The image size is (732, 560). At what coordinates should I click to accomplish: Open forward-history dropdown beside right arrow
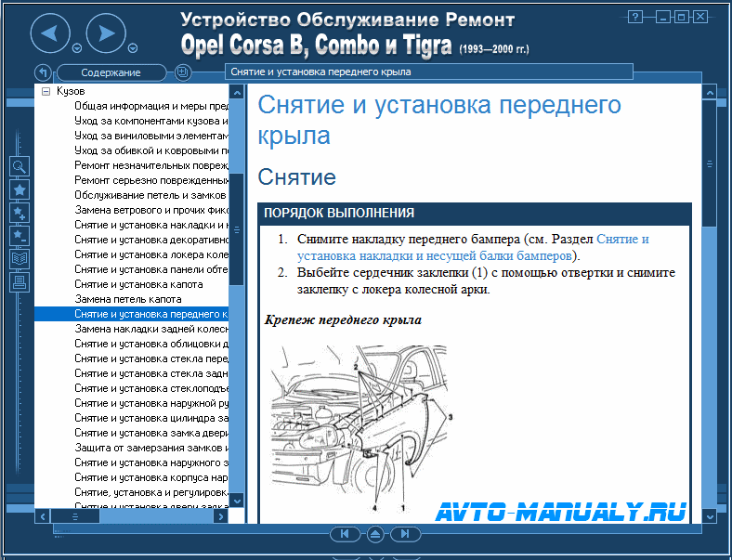(x=133, y=48)
